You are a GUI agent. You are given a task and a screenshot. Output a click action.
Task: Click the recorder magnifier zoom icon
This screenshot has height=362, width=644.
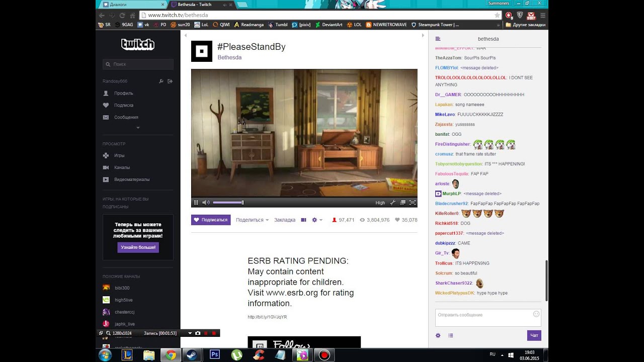point(108,333)
